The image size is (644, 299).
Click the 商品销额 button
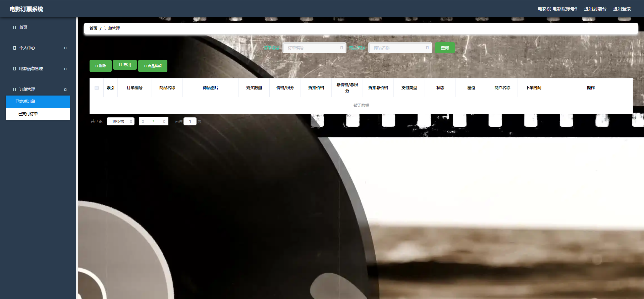click(x=153, y=66)
